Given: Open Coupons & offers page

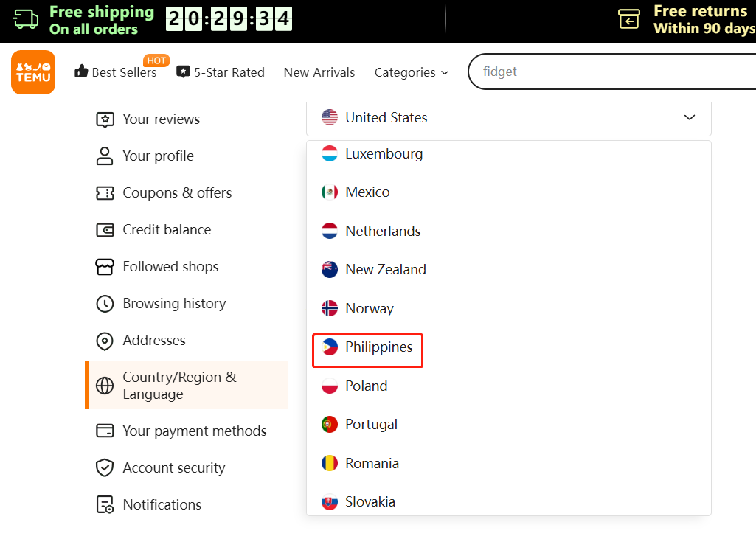Looking at the screenshot, I should [177, 192].
